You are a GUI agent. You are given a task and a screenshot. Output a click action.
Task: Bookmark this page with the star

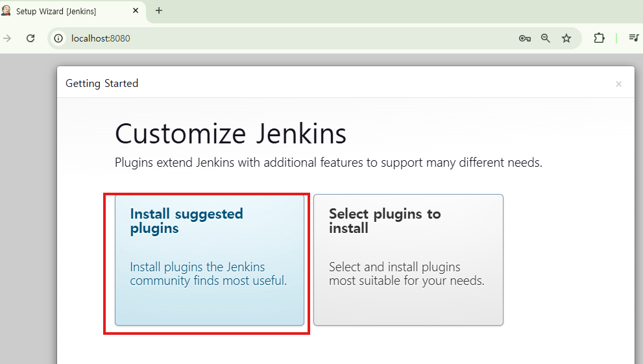[566, 38]
